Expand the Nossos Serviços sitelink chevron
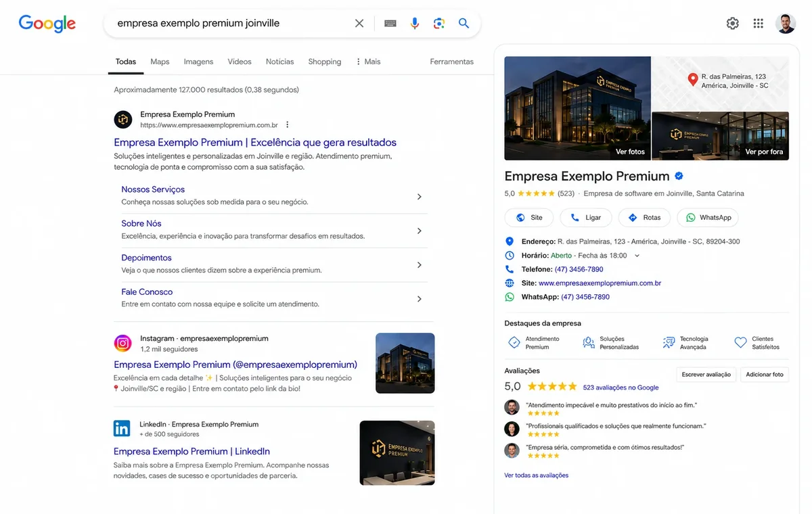Image resolution: width=812 pixels, height=514 pixels. pos(420,197)
